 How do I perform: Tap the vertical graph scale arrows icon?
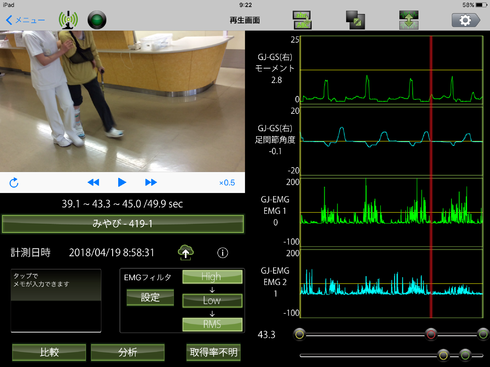click(409, 20)
